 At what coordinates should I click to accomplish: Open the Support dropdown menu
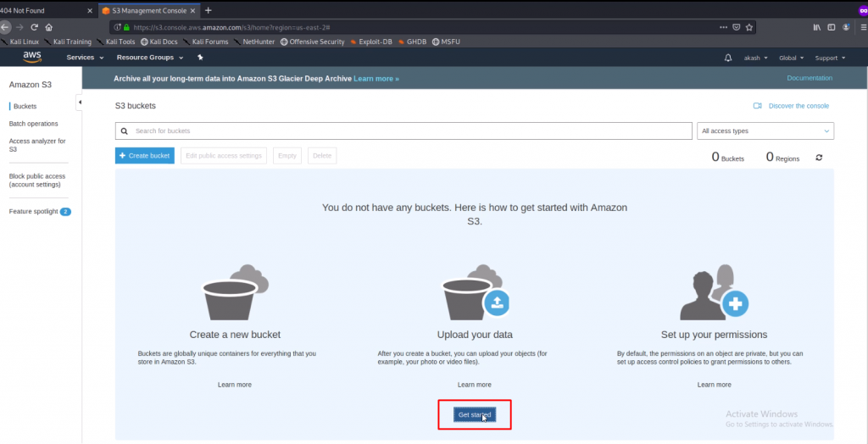(x=831, y=58)
